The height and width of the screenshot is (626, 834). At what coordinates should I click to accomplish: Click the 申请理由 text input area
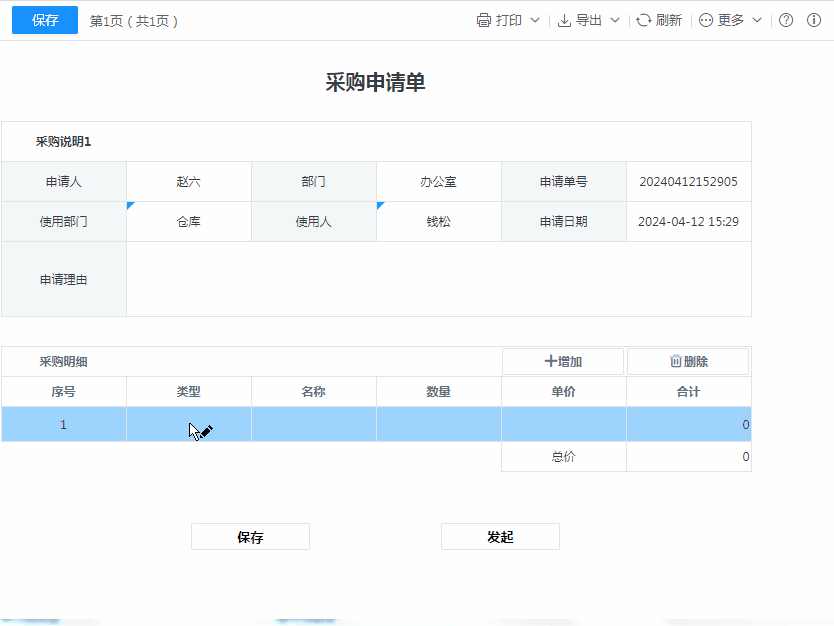[x=438, y=279]
